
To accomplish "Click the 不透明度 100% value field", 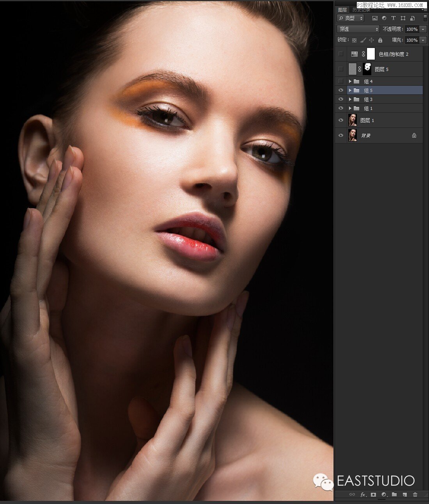I will pos(412,29).
